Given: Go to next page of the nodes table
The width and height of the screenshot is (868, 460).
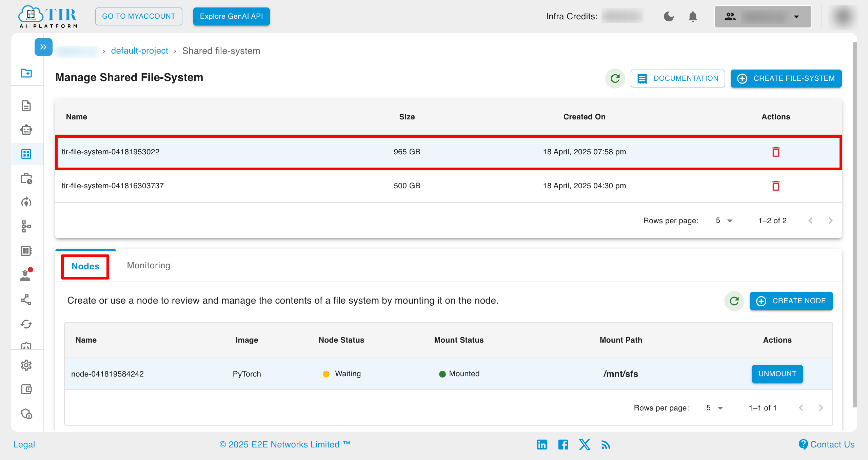Looking at the screenshot, I should point(821,408).
